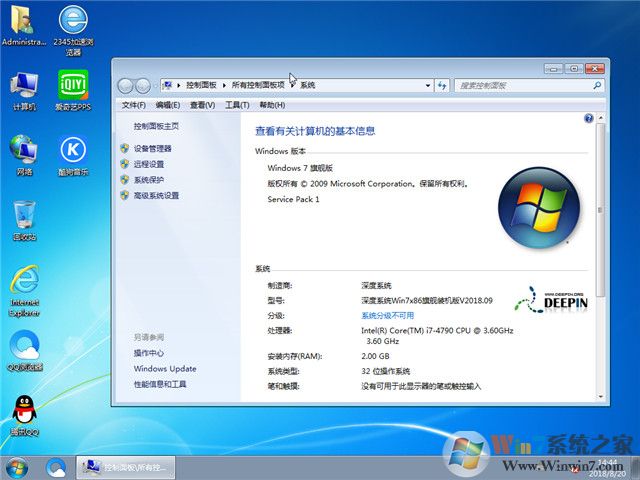
Task: Click the 深度系统Win7x86旗舰装机版V2018.09 model text
Action: tap(427, 301)
